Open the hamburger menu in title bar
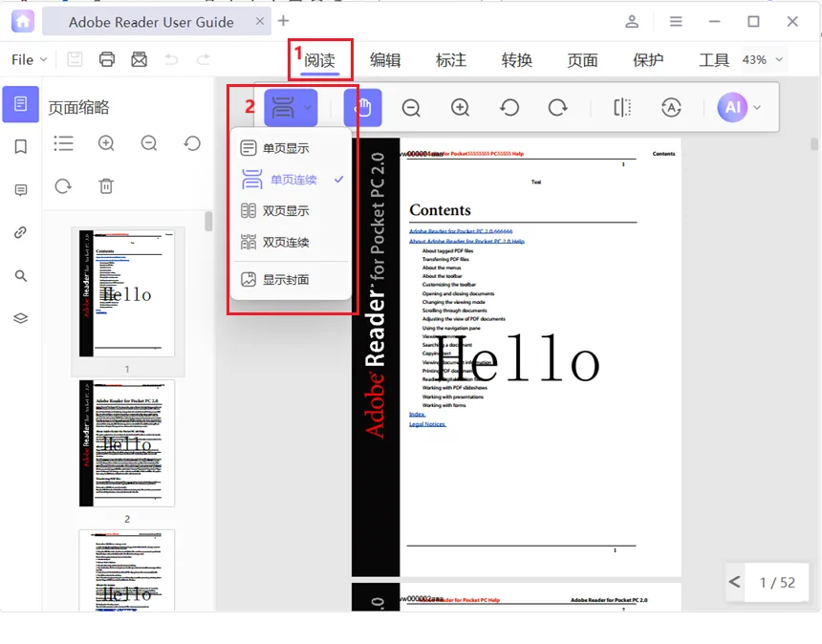This screenshot has width=822, height=644. coord(676,21)
